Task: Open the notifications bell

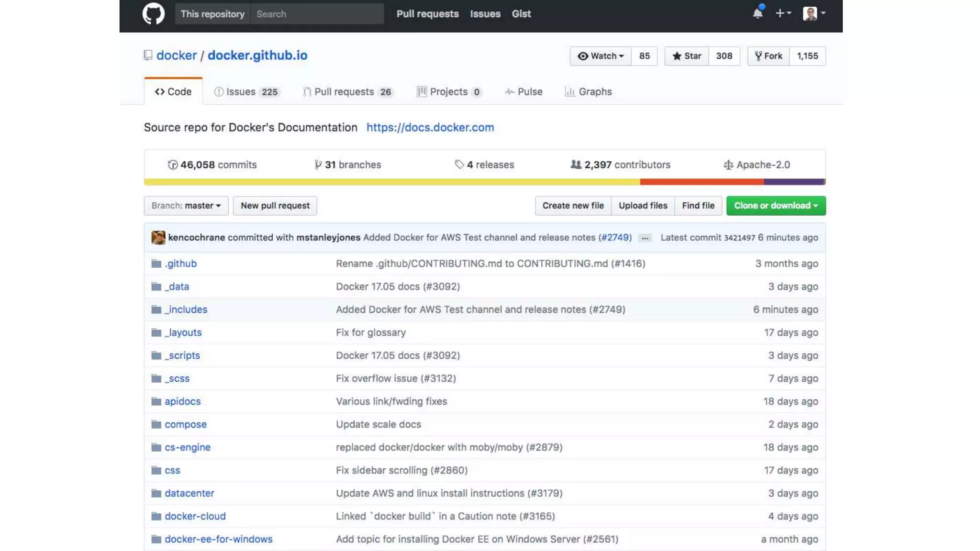Action: point(757,13)
